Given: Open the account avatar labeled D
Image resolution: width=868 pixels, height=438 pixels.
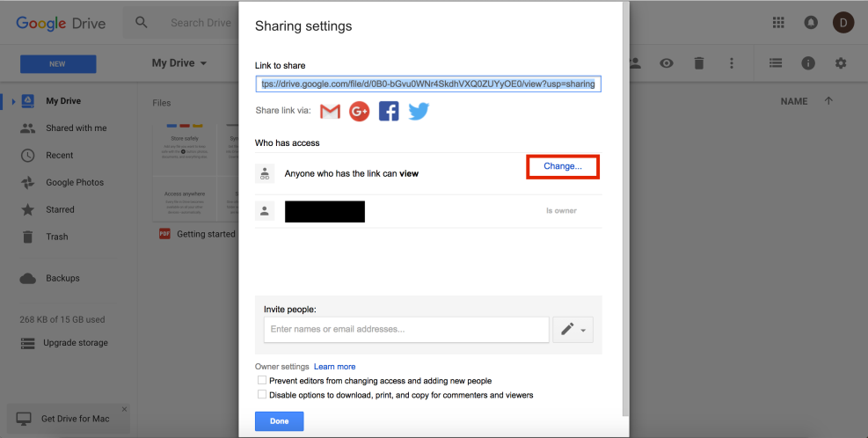Looking at the screenshot, I should [x=843, y=23].
